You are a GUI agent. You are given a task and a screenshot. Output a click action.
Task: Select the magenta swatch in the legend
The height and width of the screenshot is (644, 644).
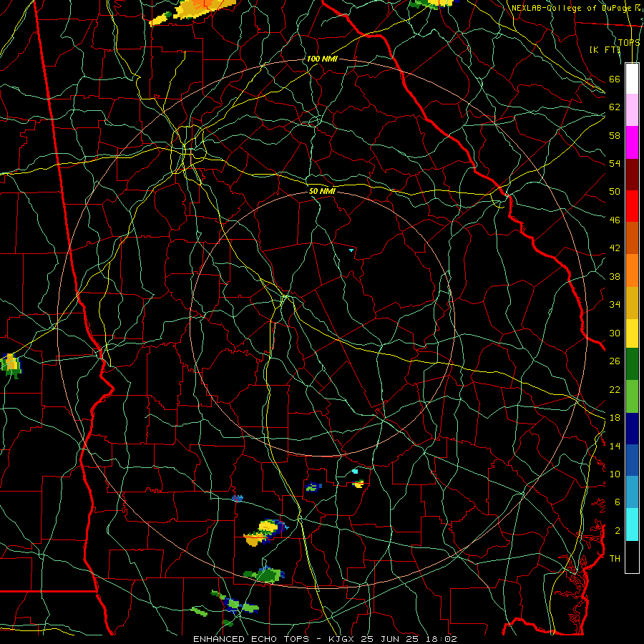click(632, 142)
